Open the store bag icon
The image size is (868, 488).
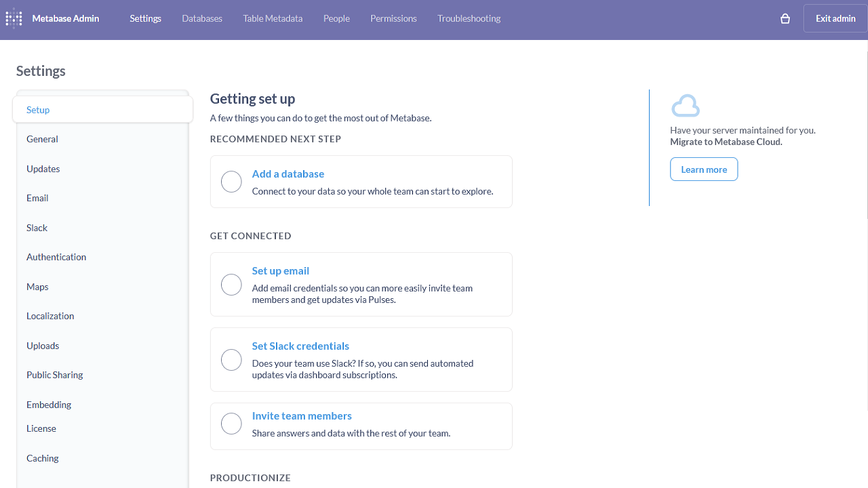785,19
